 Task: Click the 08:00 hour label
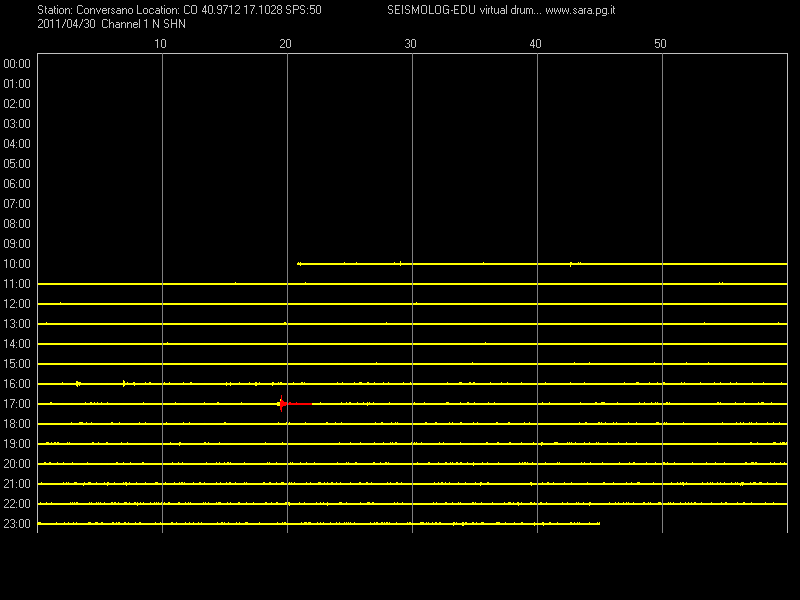17,224
